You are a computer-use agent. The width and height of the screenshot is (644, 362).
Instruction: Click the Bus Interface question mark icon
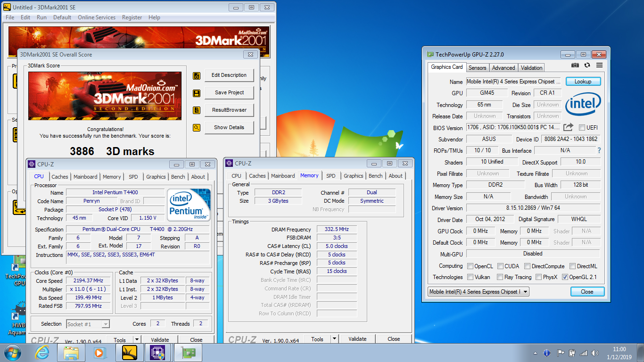point(599,150)
